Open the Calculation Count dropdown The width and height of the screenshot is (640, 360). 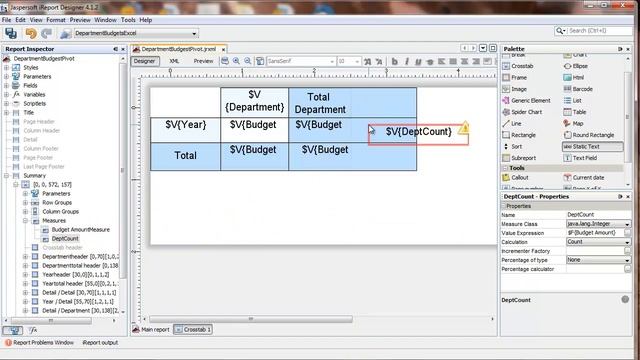(627, 242)
